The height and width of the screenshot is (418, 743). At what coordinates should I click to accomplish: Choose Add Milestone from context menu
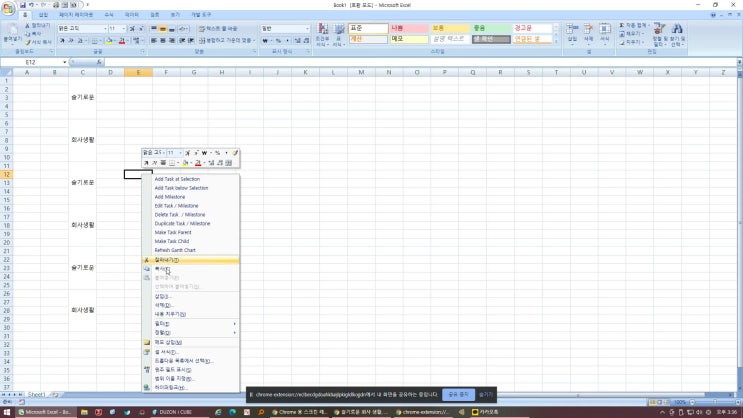pos(170,197)
